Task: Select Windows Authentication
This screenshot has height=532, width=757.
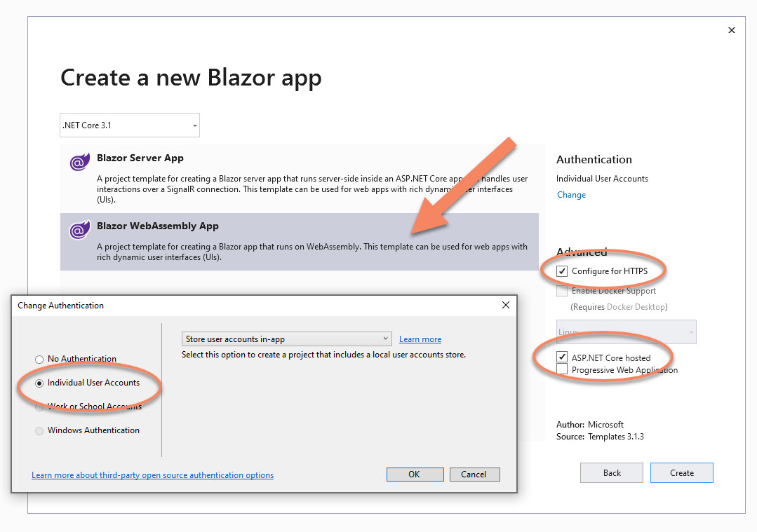Action: point(39,430)
